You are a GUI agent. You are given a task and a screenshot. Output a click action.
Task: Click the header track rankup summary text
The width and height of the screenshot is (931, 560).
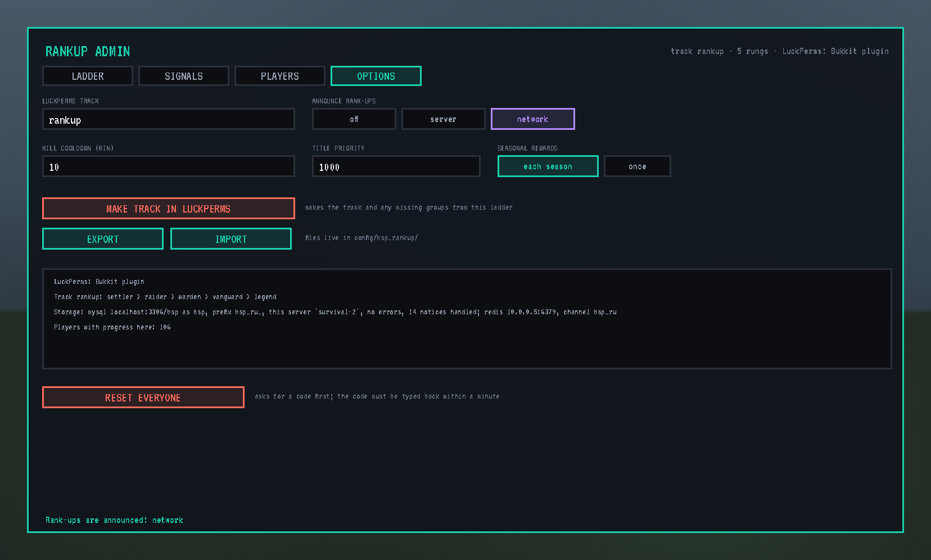coord(780,51)
